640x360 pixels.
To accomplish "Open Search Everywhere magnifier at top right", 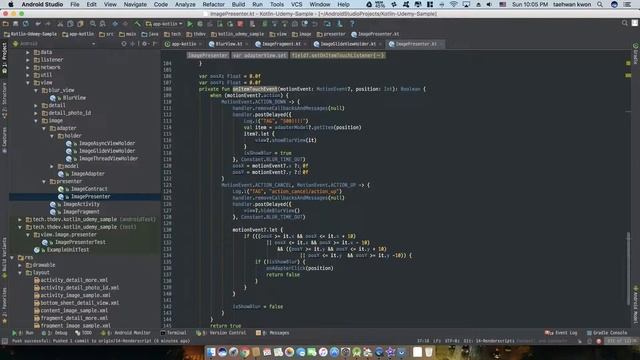I will pyautogui.click(x=624, y=23).
